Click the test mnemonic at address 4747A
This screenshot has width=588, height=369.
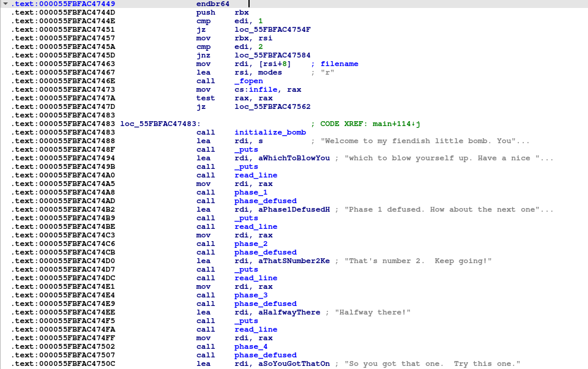[206, 99]
